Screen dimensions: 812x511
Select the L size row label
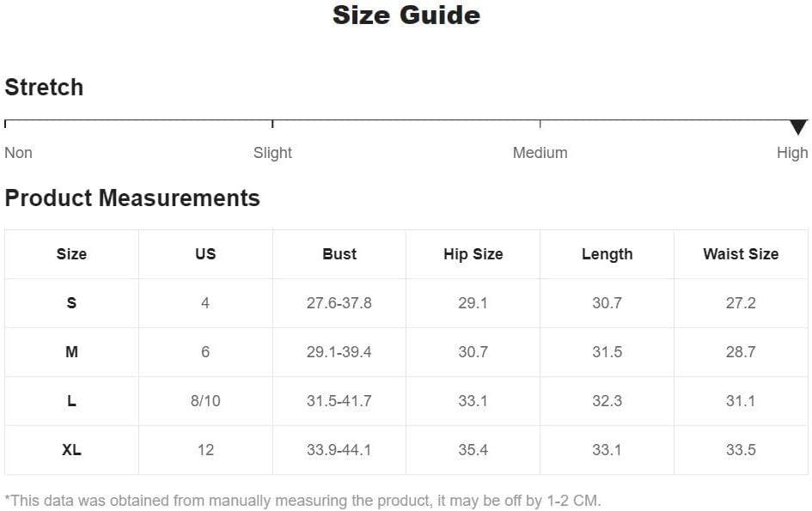tap(71, 401)
